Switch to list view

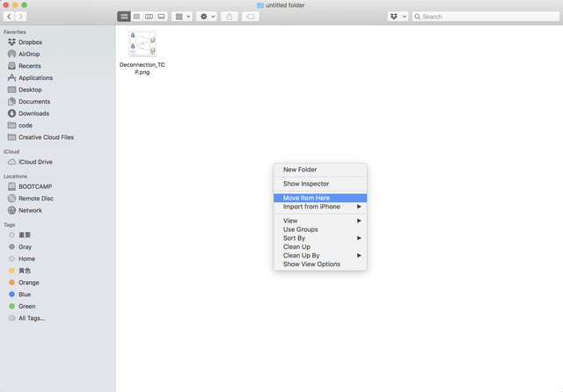(x=136, y=17)
